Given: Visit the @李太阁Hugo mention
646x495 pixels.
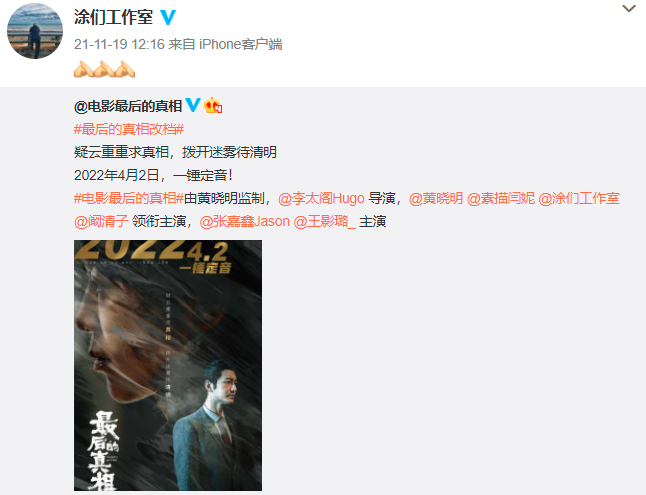Looking at the screenshot, I should tap(321, 199).
